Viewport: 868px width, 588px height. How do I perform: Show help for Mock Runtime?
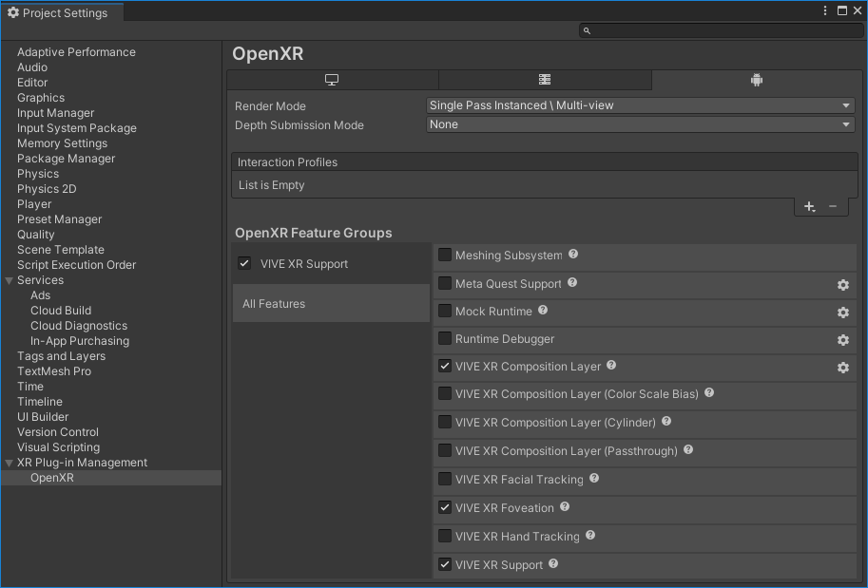click(x=543, y=311)
